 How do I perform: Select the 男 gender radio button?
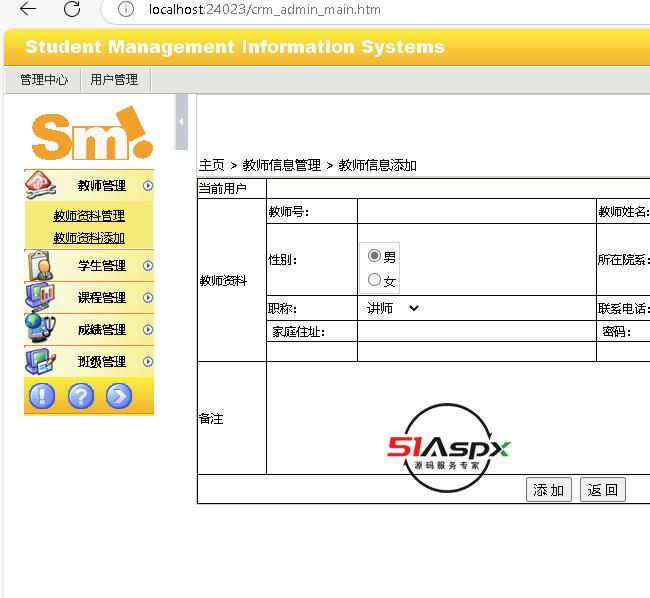click(x=375, y=256)
